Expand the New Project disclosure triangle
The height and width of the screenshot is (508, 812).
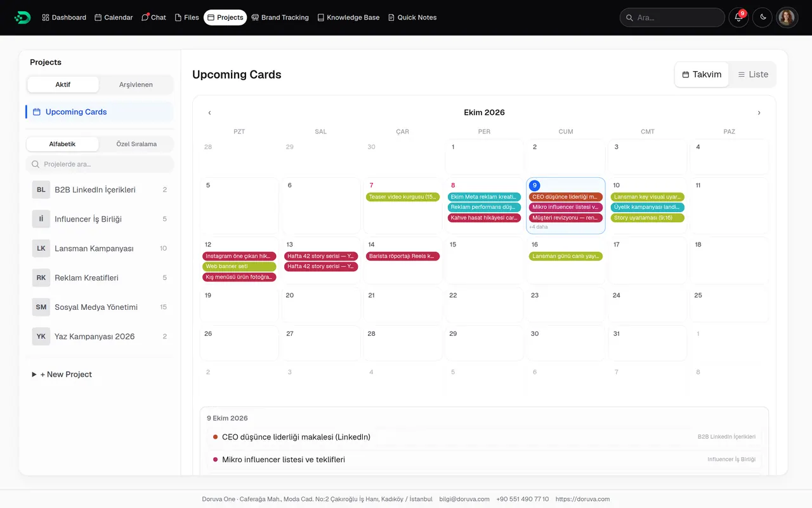pyautogui.click(x=34, y=375)
